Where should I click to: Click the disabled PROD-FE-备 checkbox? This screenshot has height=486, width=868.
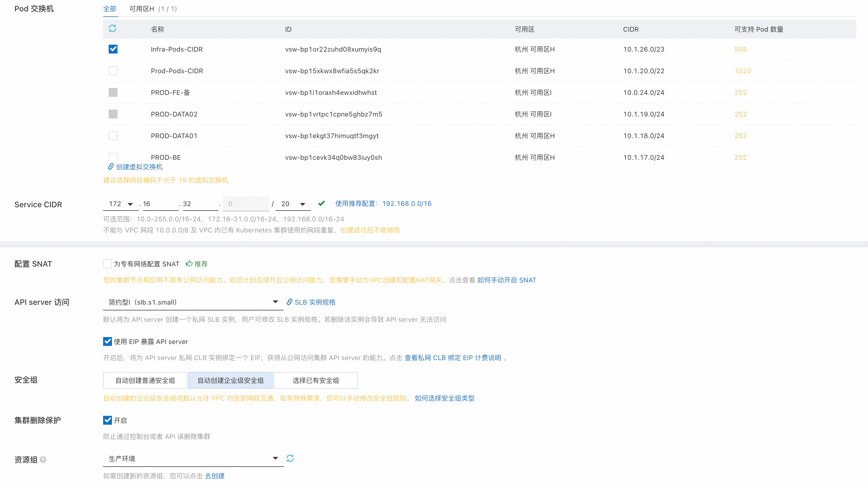click(x=113, y=92)
